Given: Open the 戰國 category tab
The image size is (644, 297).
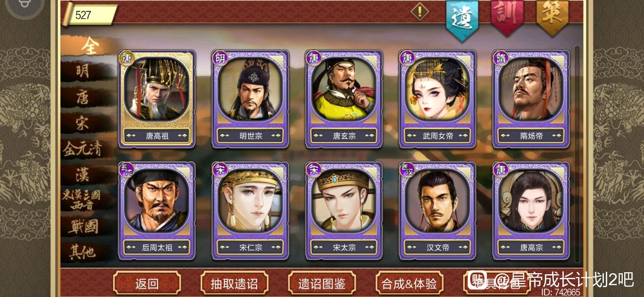Looking at the screenshot, I should pyautogui.click(x=83, y=227).
